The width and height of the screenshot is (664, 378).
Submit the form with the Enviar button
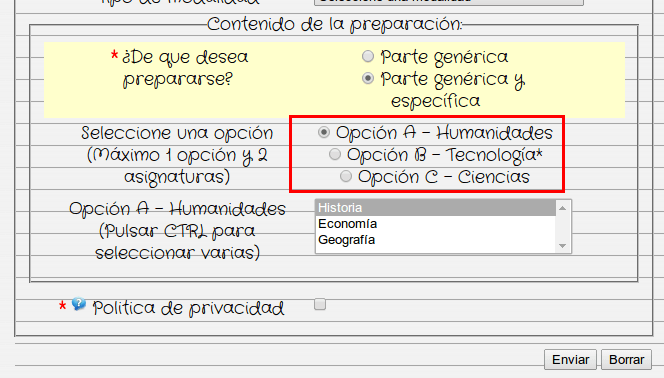(x=570, y=359)
